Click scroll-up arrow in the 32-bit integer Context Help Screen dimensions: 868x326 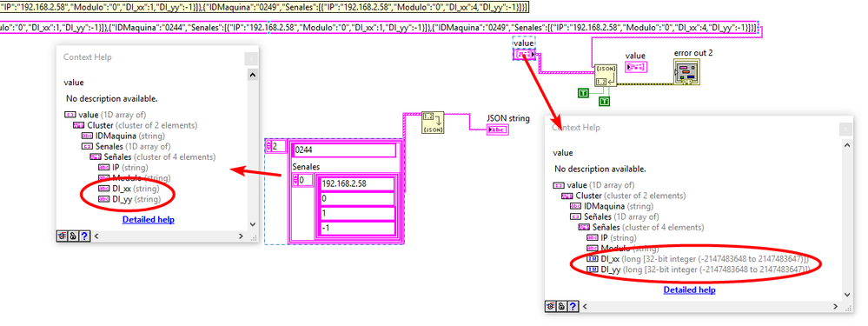847,145
